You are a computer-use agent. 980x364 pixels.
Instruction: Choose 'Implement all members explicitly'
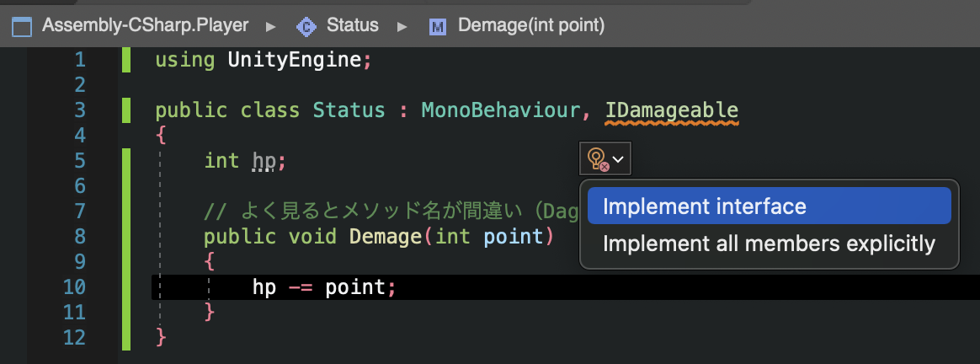(769, 244)
